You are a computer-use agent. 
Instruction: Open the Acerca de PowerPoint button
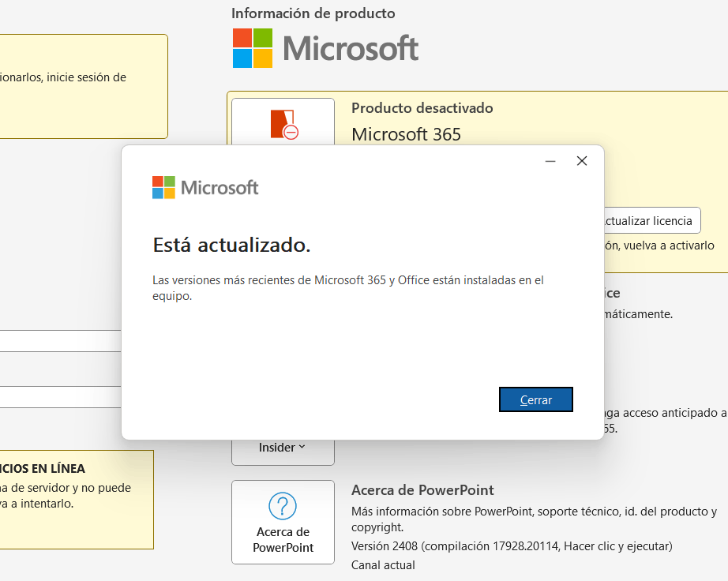pos(283,522)
